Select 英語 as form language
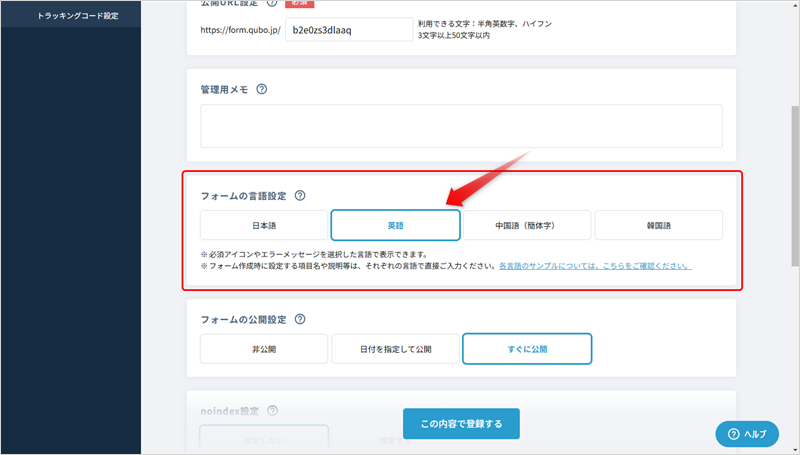The height and width of the screenshot is (455, 800). tap(395, 226)
